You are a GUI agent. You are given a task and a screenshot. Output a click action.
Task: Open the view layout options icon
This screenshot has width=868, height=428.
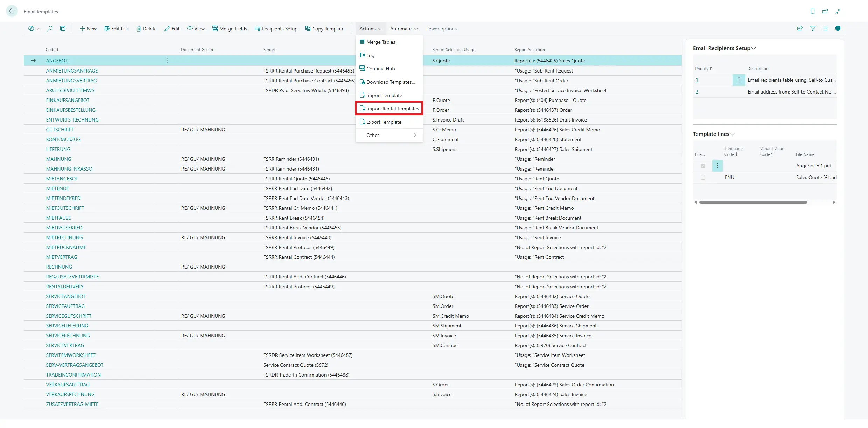point(34,29)
